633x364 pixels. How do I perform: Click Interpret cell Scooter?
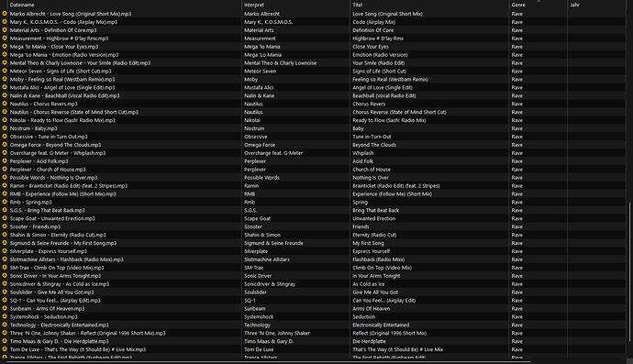click(x=253, y=226)
